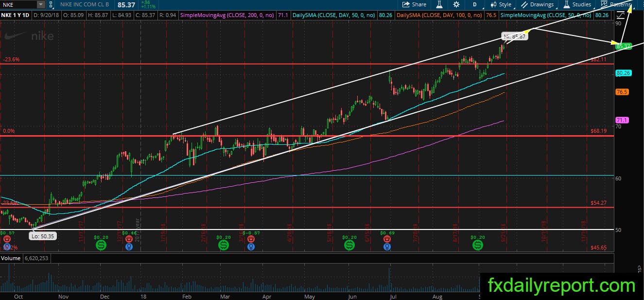
Task: Open the symbol history dropdown arrow
Action: click(x=41, y=4)
